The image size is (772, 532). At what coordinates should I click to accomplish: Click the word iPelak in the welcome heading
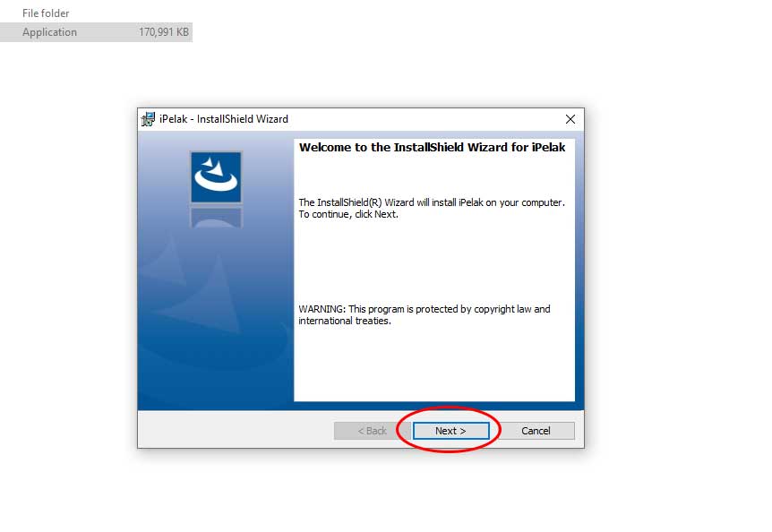(x=548, y=147)
